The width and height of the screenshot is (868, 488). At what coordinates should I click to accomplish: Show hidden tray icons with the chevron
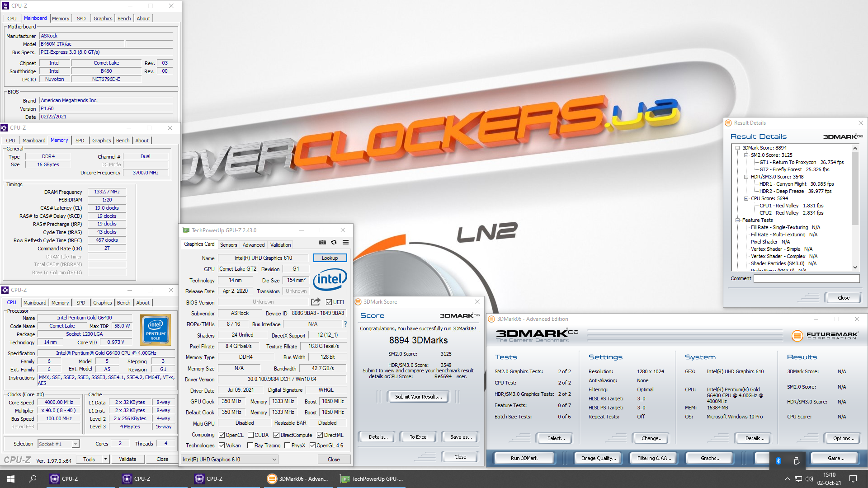(x=787, y=479)
